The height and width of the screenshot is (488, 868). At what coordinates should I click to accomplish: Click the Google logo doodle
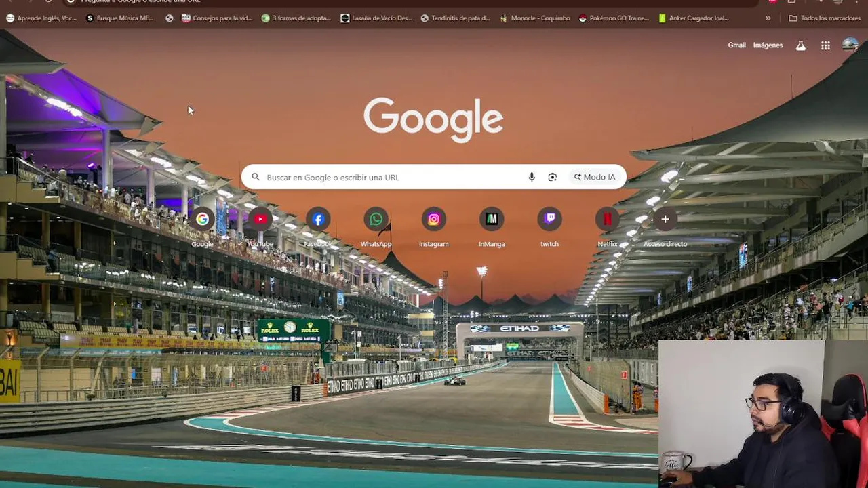click(x=433, y=119)
